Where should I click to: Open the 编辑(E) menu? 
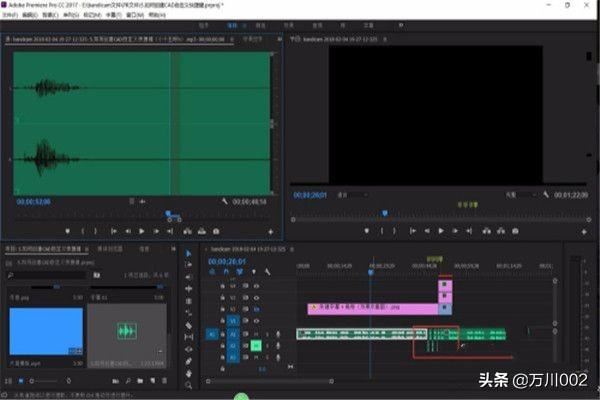pyautogui.click(x=30, y=15)
